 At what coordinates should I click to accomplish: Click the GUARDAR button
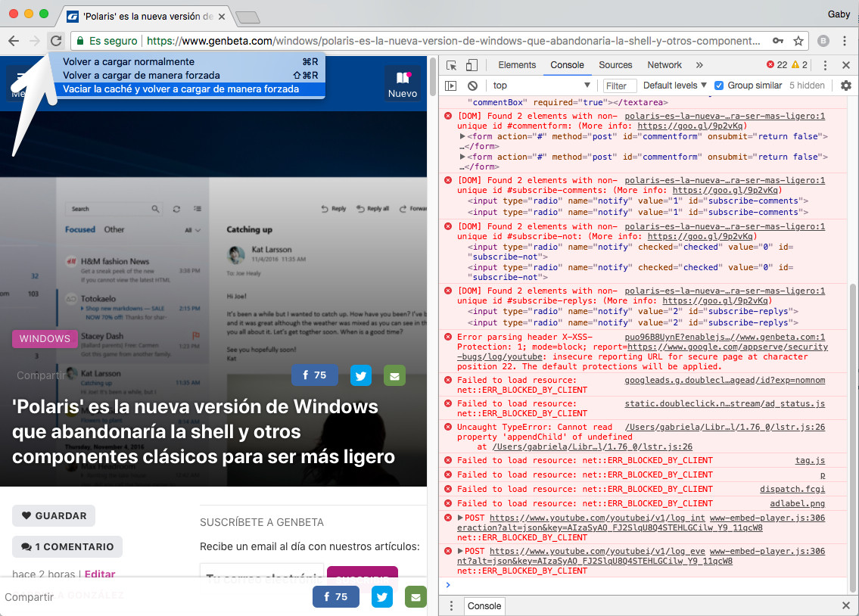tap(53, 516)
